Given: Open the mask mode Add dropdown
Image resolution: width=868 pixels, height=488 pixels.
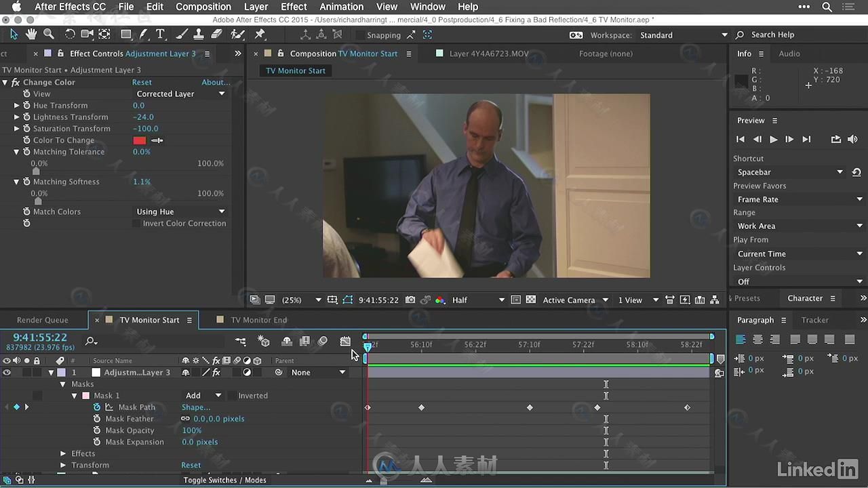Looking at the screenshot, I should [204, 395].
